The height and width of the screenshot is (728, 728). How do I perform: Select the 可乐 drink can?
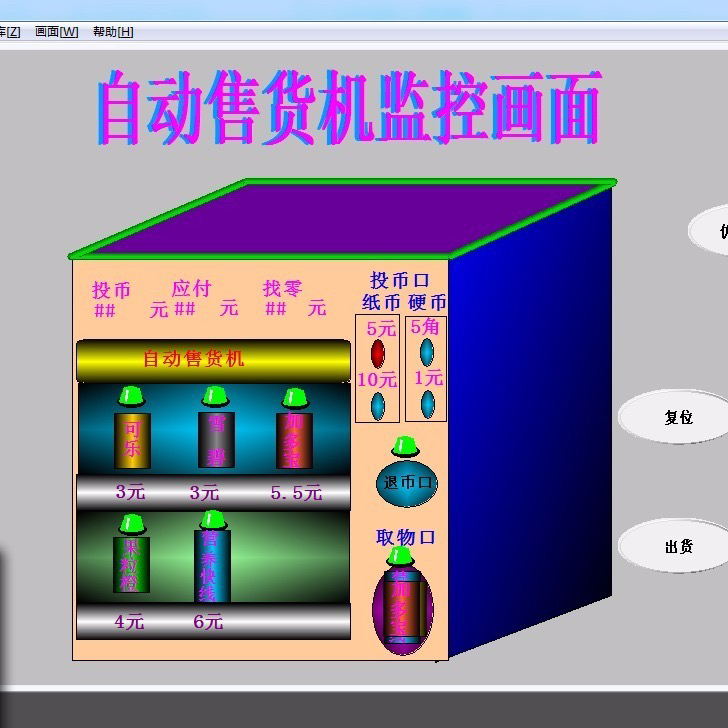pos(132,440)
